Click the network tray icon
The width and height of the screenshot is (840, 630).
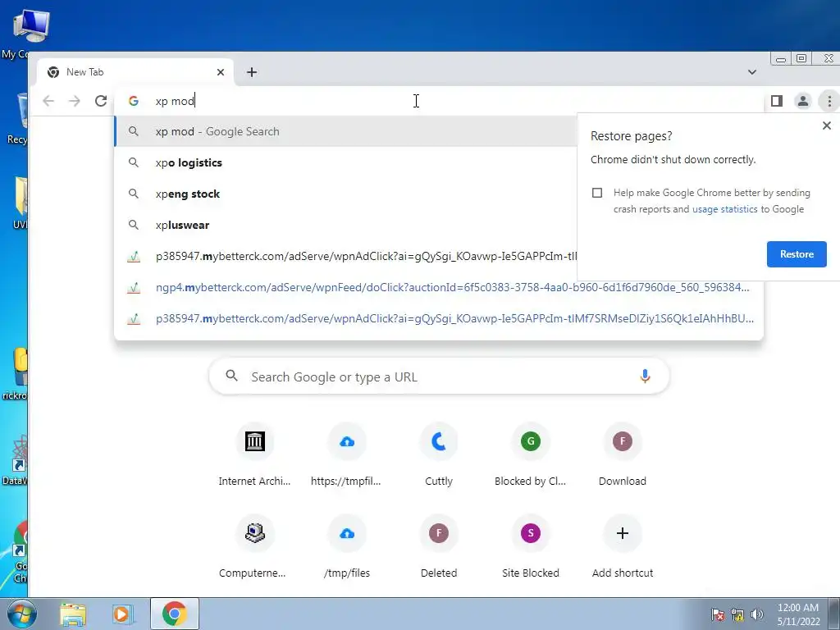point(737,614)
